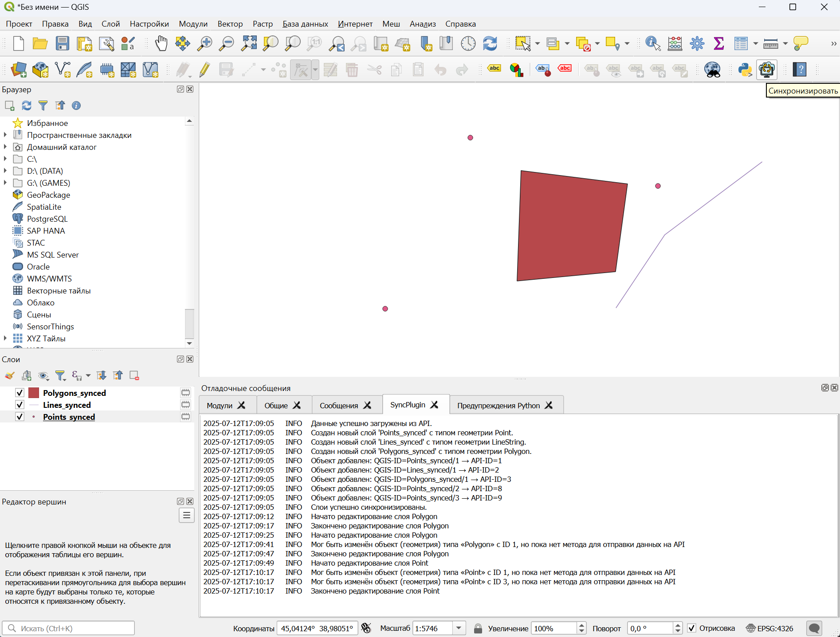Close the Браузер panel

pyautogui.click(x=190, y=89)
